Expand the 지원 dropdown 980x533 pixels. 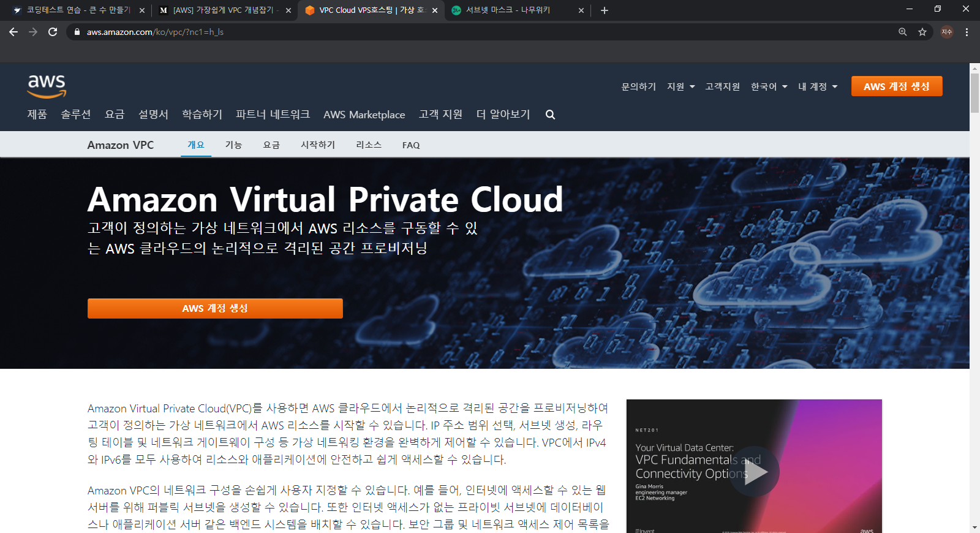pos(681,86)
